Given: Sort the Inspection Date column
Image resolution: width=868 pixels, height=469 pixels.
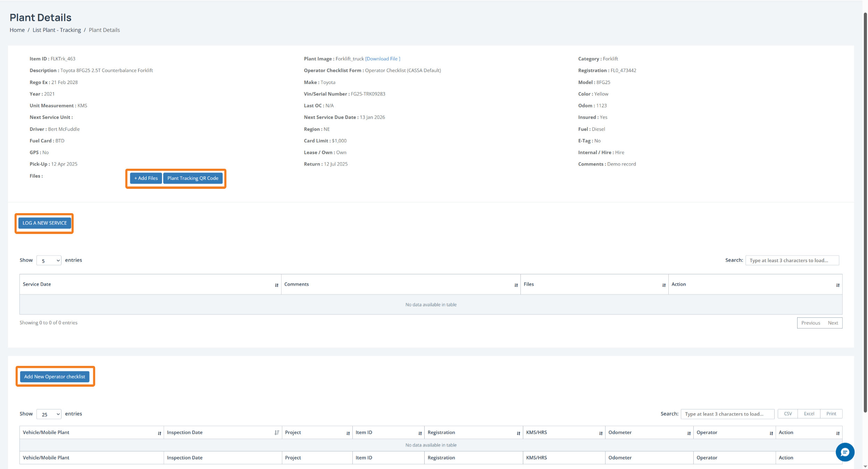Looking at the screenshot, I should (x=276, y=433).
